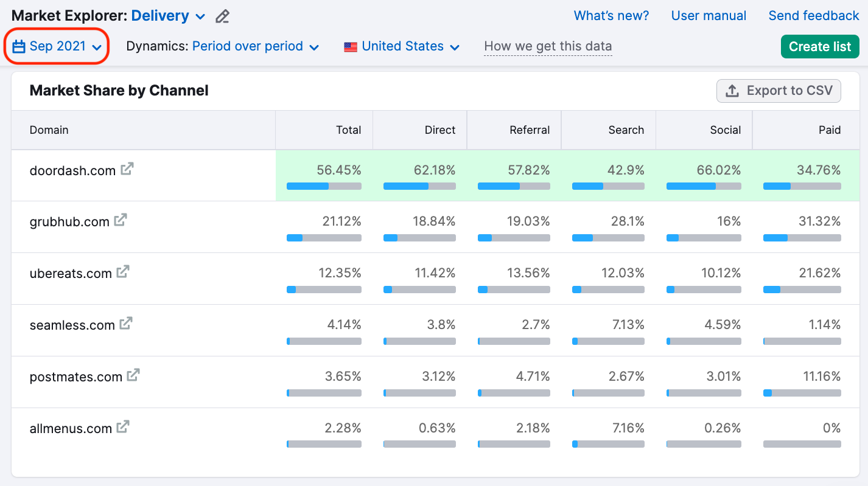Click the calendar icon by Sep 2021

19,46
